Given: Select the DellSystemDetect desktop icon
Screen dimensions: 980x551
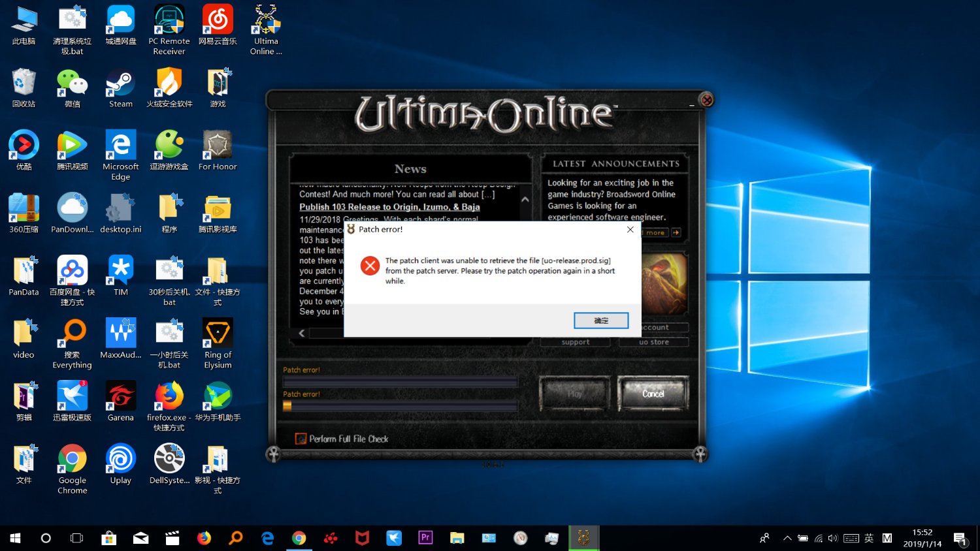Looking at the screenshot, I should point(169,464).
